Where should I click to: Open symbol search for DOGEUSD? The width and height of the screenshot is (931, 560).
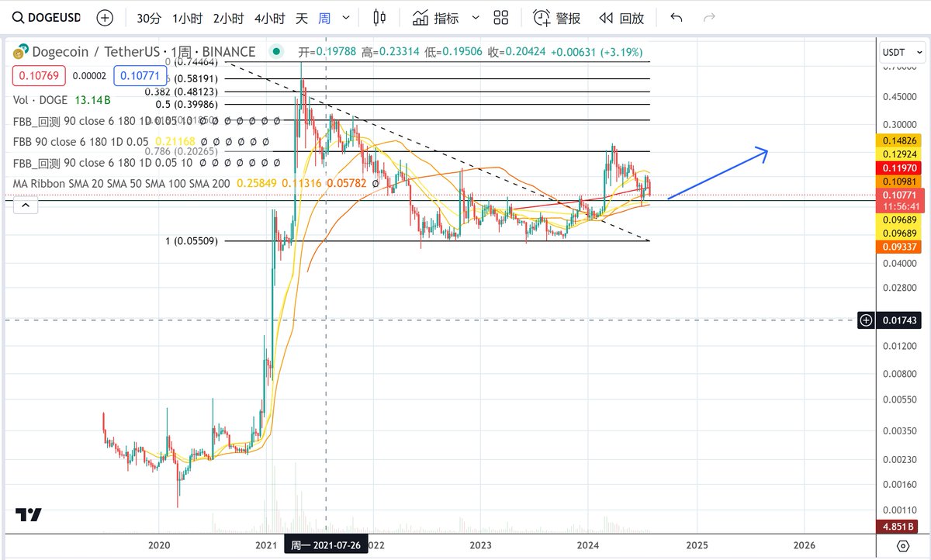46,17
